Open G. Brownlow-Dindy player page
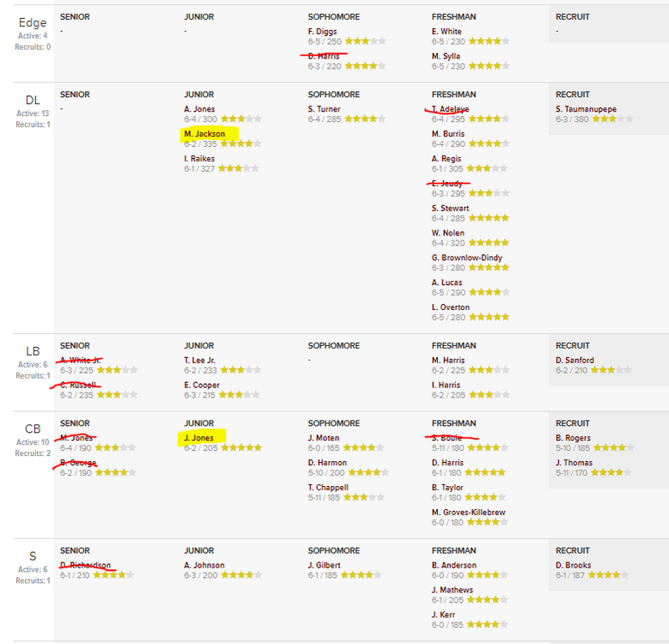This screenshot has width=669, height=644. [466, 258]
